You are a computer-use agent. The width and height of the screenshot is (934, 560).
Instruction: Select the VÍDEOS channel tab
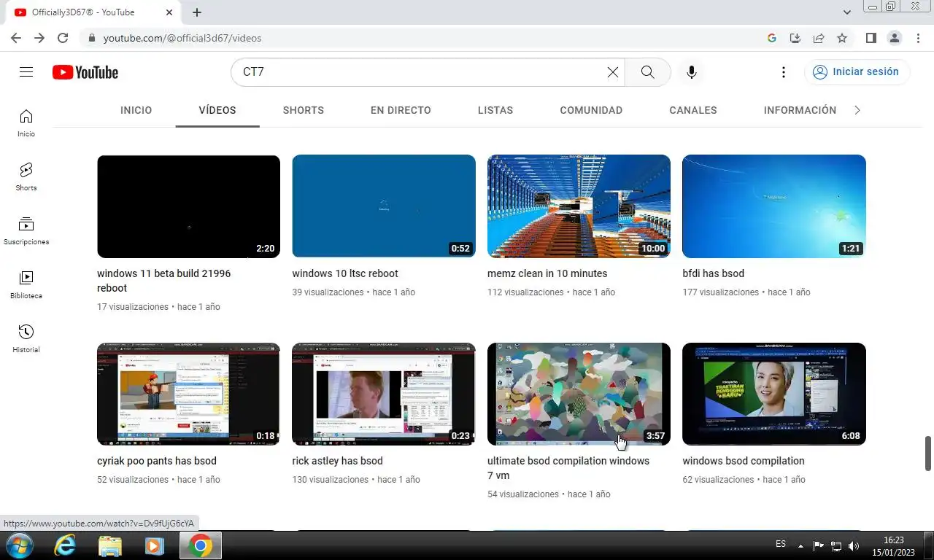pyautogui.click(x=217, y=110)
